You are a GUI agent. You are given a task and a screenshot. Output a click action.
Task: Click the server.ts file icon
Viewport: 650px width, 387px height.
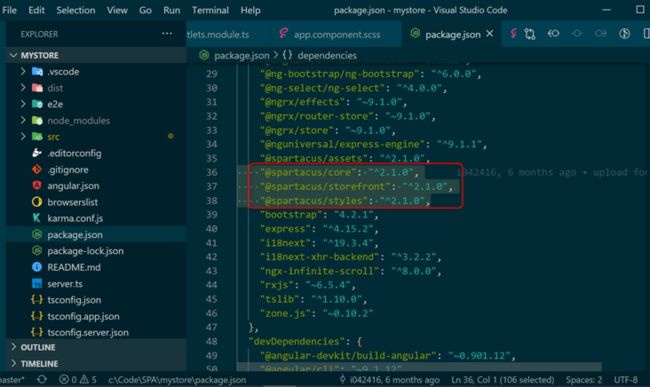click(x=37, y=283)
